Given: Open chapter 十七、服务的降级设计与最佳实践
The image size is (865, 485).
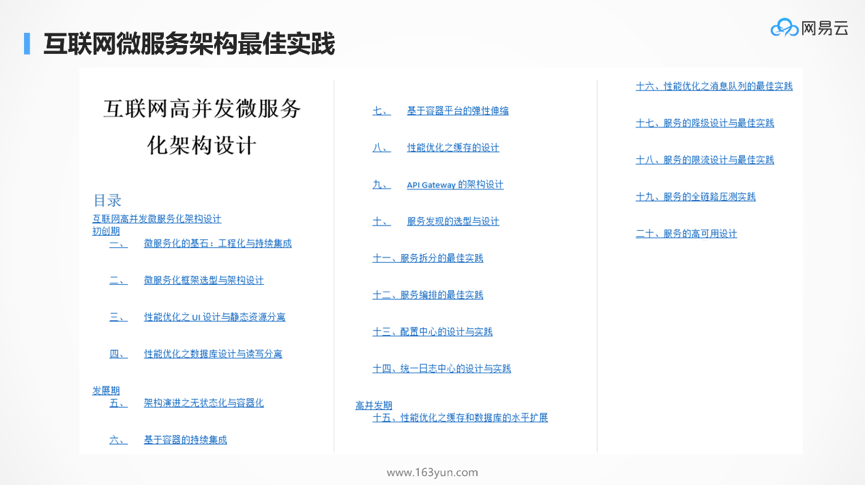Looking at the screenshot, I should click(704, 123).
